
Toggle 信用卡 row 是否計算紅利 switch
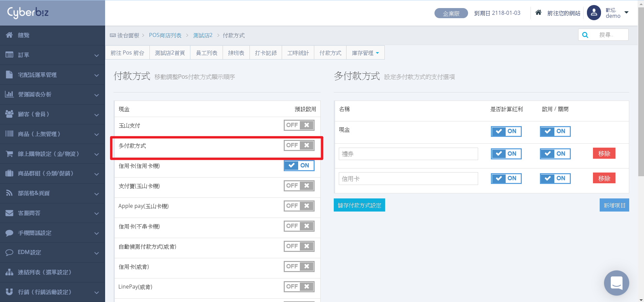click(x=506, y=178)
